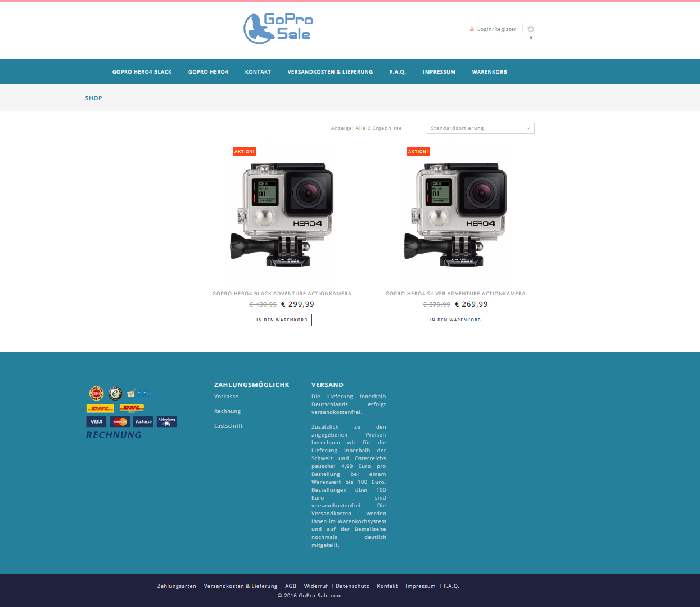Click AKTION! badge on Hero4 Black product
Image resolution: width=700 pixels, height=607 pixels.
click(245, 151)
